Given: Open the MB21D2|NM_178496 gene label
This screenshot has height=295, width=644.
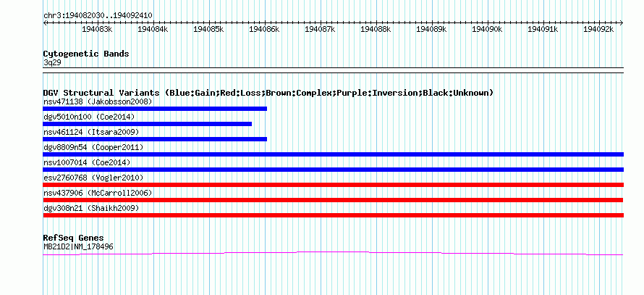Looking at the screenshot, I should point(78,246).
